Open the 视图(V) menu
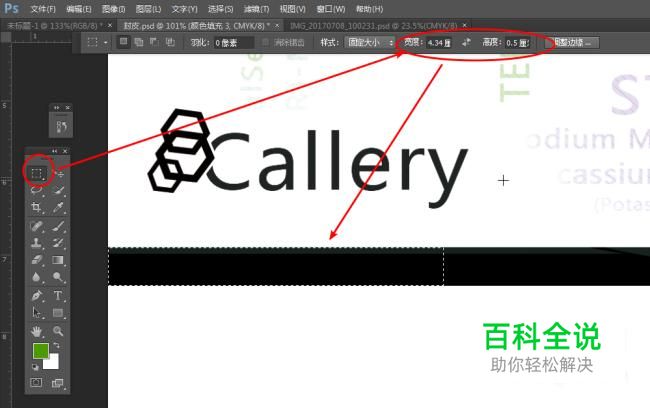Screen dimensions: 650x408 tap(293, 9)
